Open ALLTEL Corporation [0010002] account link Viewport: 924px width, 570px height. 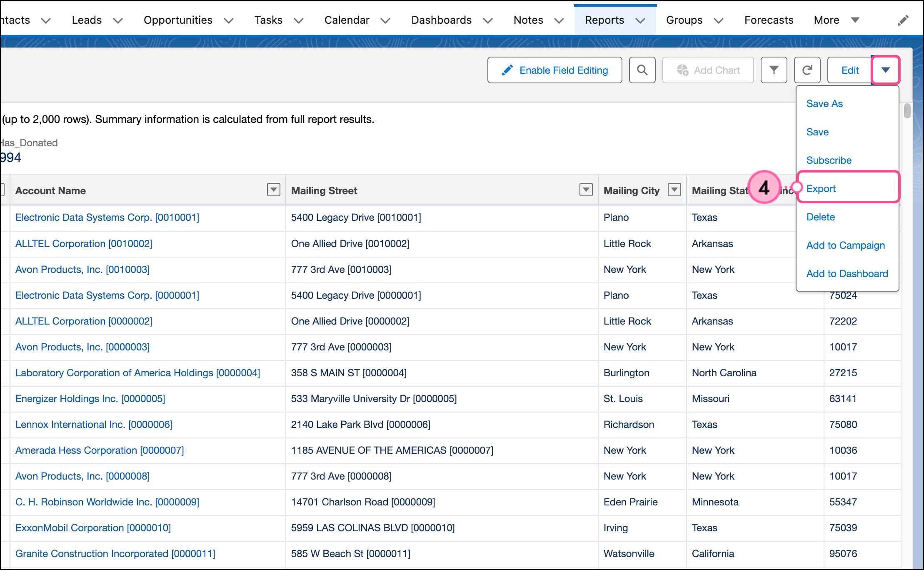click(84, 243)
